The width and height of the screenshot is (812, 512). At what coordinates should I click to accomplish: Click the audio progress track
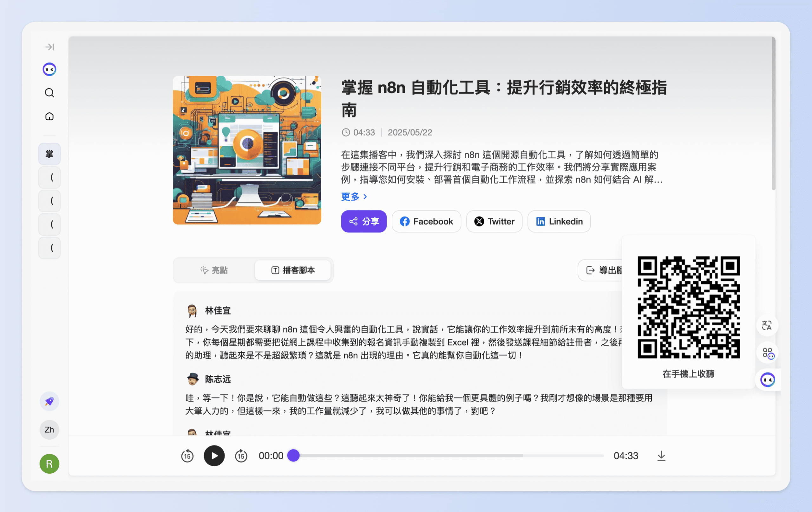pos(446,456)
